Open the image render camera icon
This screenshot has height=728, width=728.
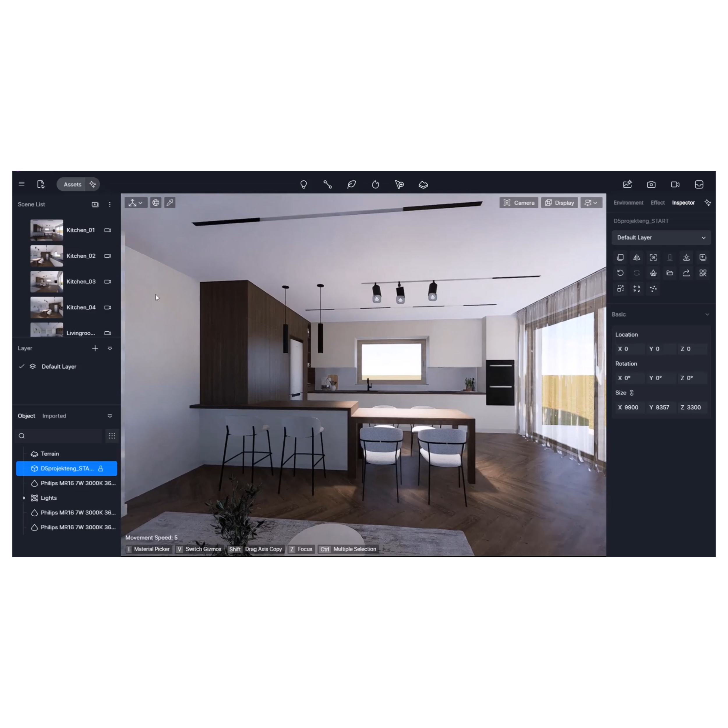(651, 184)
